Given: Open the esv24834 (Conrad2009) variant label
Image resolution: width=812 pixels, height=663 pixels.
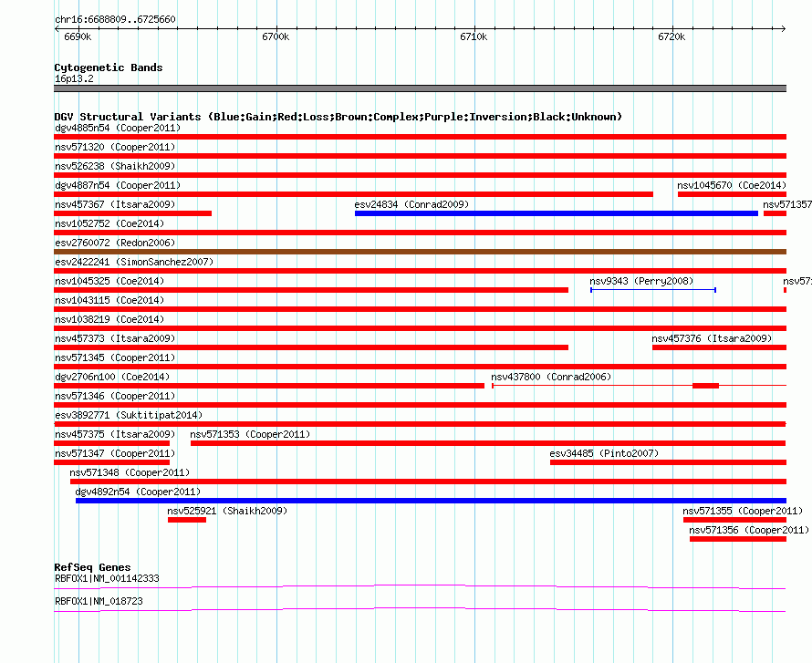Looking at the screenshot, I should (x=411, y=205).
